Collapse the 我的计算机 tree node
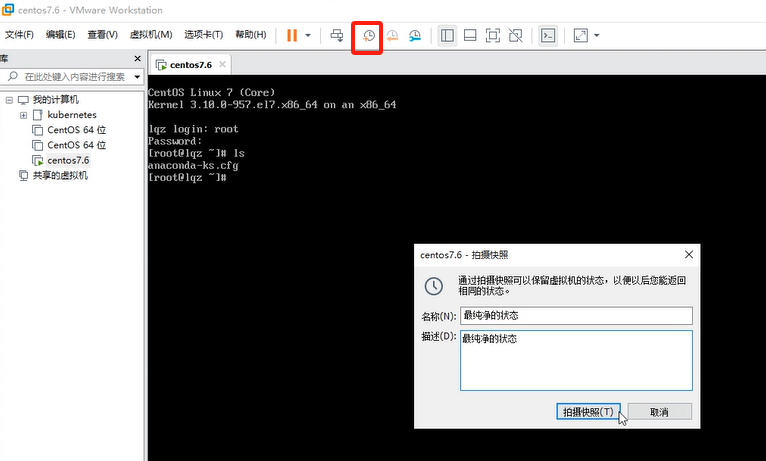766x461 pixels. [9, 100]
